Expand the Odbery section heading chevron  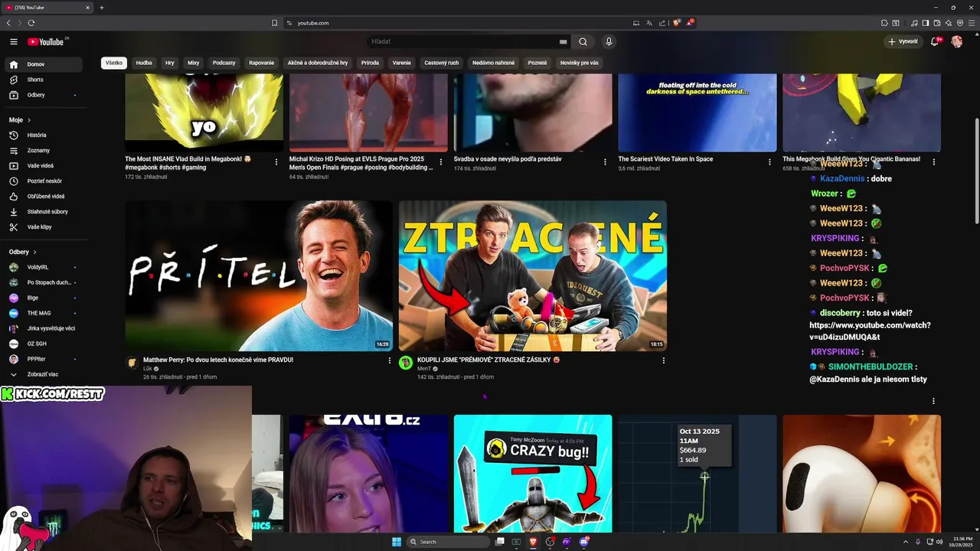click(x=34, y=252)
